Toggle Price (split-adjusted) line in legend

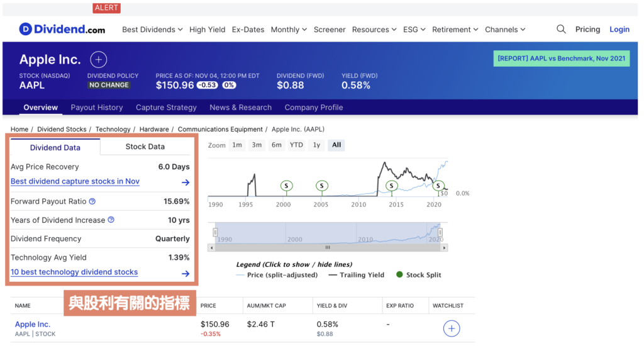tap(277, 275)
